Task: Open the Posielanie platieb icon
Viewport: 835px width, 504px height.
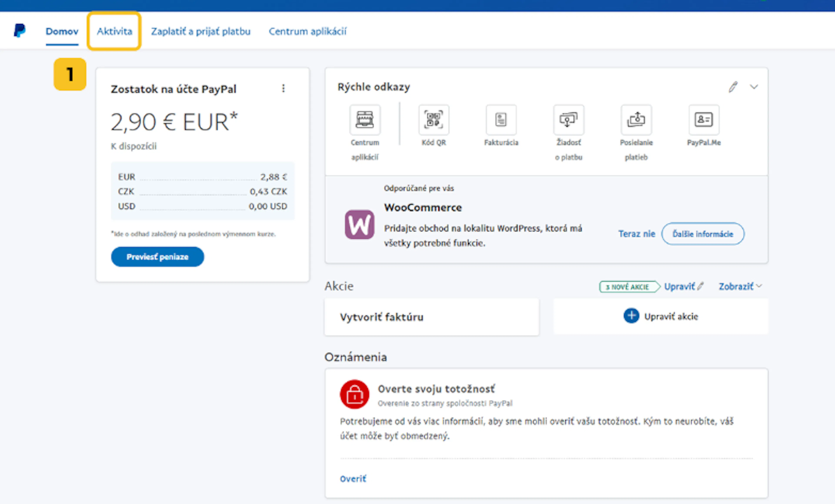Action: 636,120
